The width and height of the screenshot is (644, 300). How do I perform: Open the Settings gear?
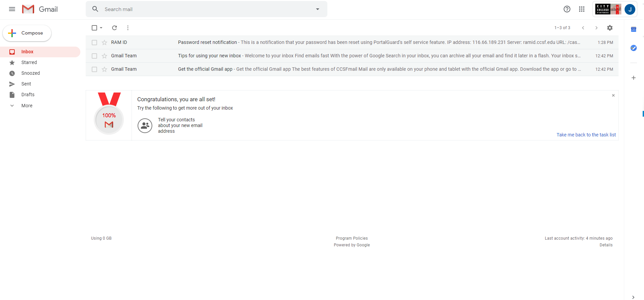point(610,28)
